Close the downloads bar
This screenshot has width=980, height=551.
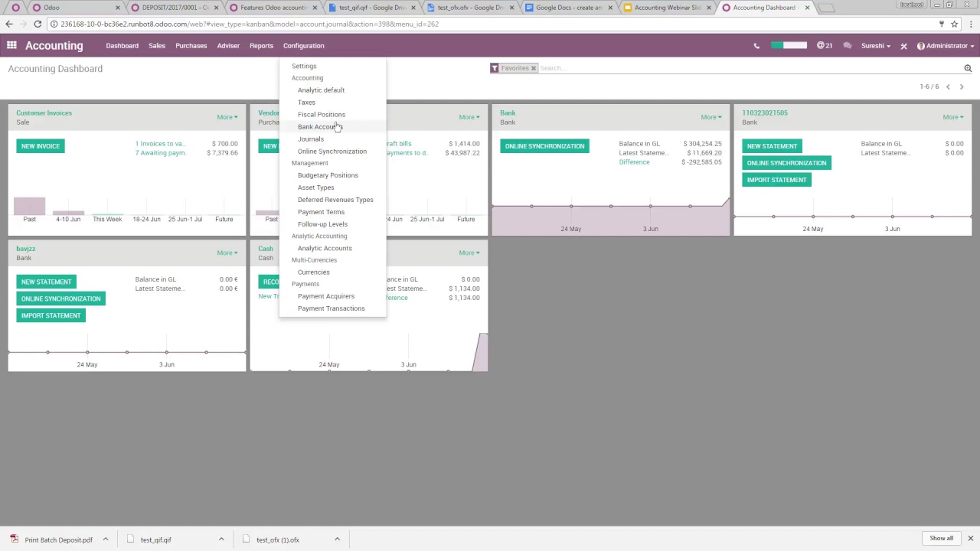pyautogui.click(x=970, y=539)
